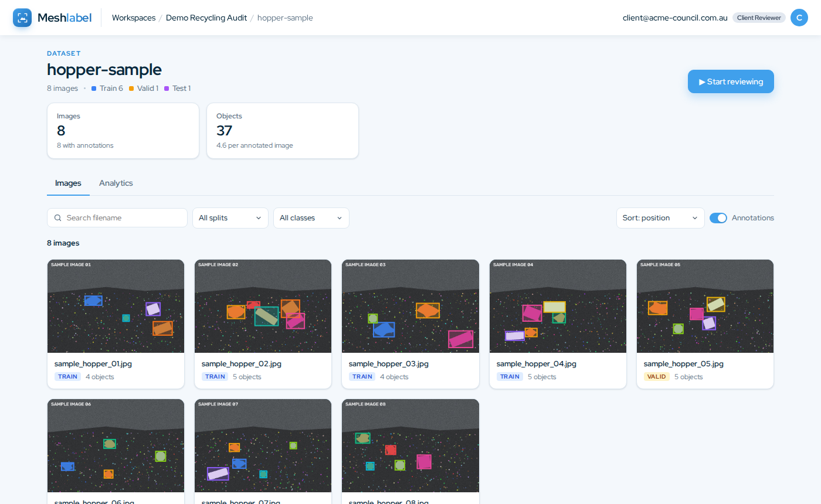The image size is (821, 504).
Task: Toggle the Annotations switch off
Action: 718,218
